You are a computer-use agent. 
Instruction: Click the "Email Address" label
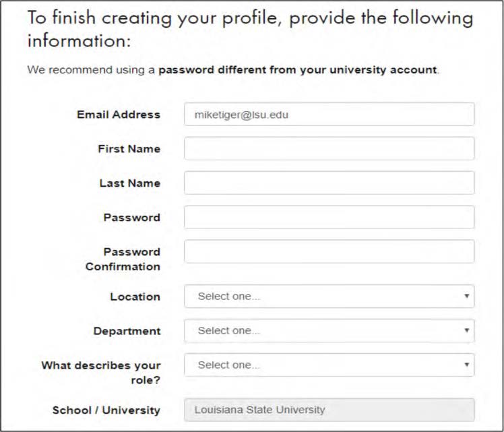pos(119,114)
